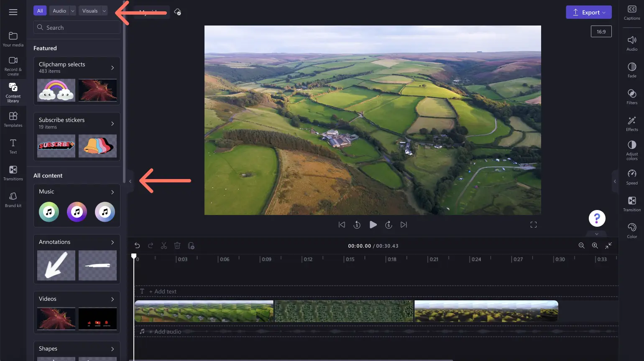644x361 pixels.
Task: Expand the Shapes category
Action: 112,349
